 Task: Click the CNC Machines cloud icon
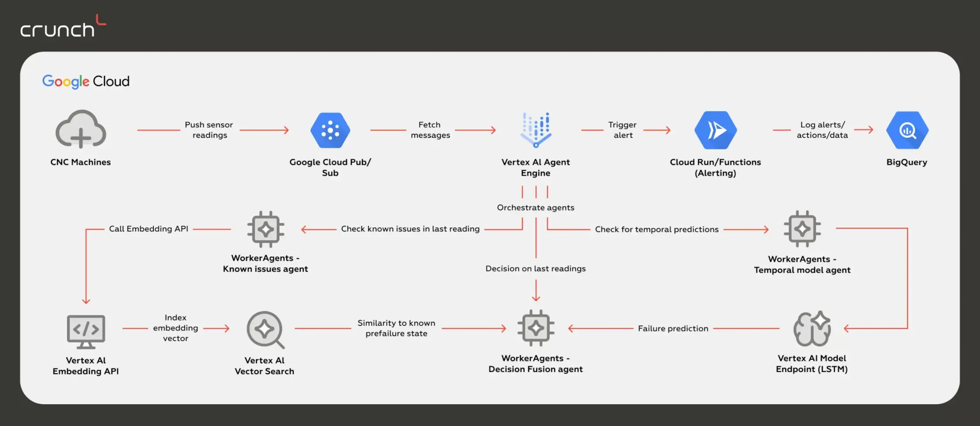(x=81, y=130)
